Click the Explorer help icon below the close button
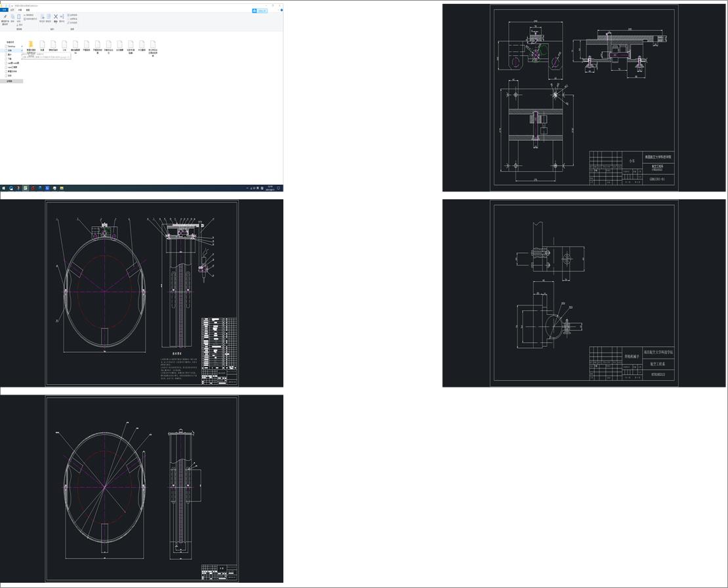Viewport: 728px width, 588px height. click(x=281, y=10)
